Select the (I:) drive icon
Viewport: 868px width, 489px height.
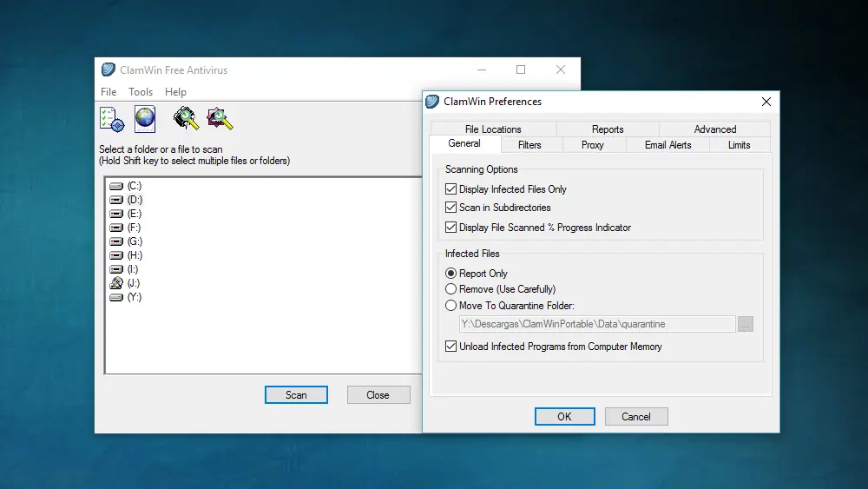click(116, 269)
